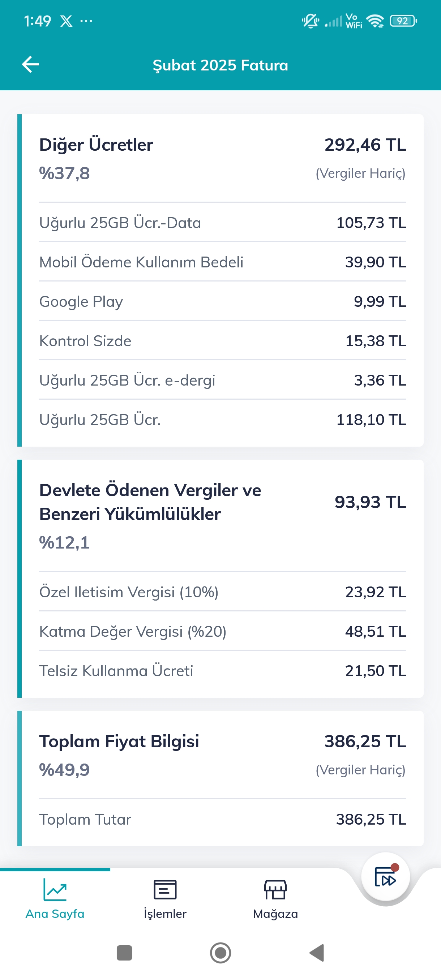The width and height of the screenshot is (441, 980).
Task: Tap the X notification icon in the status bar
Action: 66,21
